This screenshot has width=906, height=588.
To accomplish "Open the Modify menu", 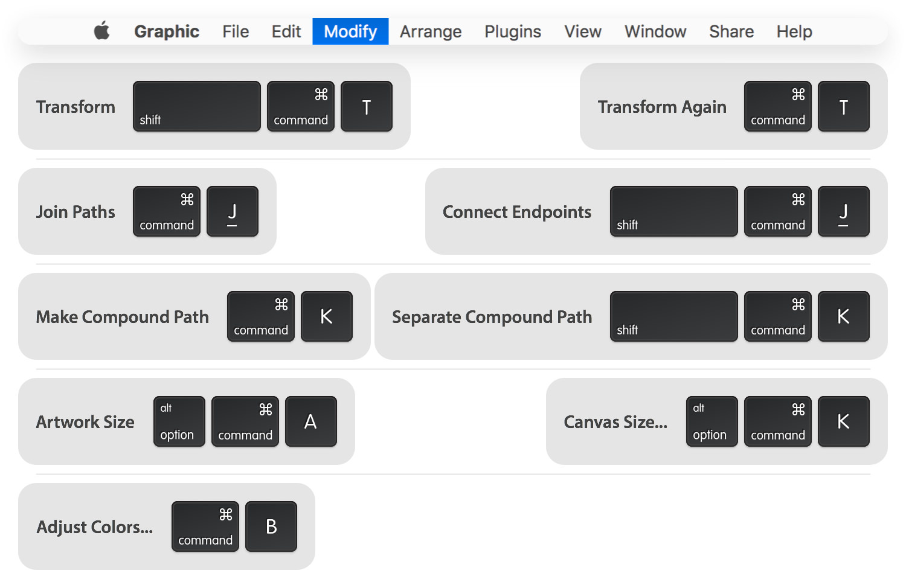I will (350, 31).
